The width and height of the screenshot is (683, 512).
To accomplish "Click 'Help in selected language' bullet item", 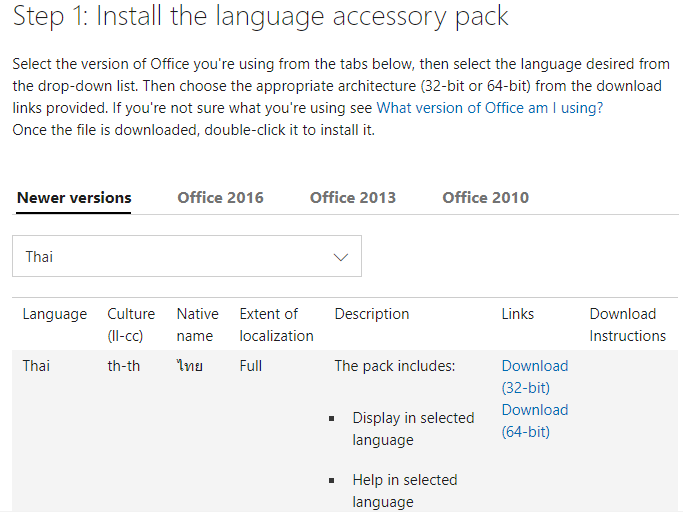I will click(405, 491).
